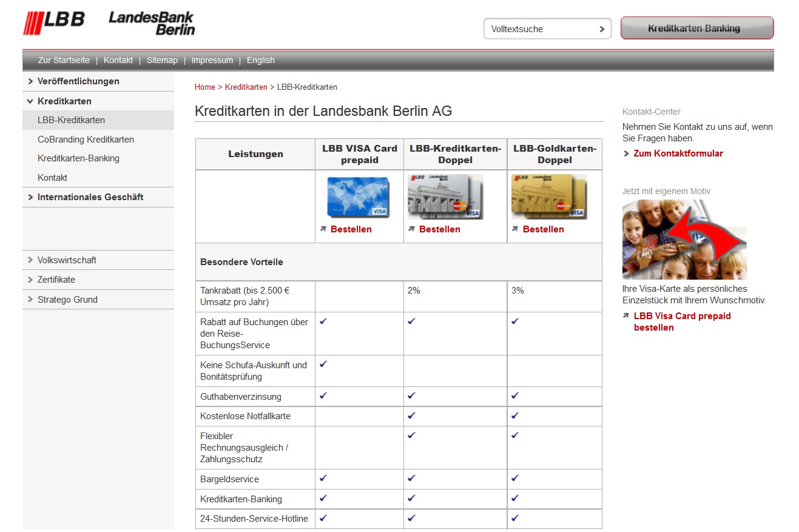Click the Leistungen column header
The height and width of the screenshot is (532, 799).
[x=255, y=154]
